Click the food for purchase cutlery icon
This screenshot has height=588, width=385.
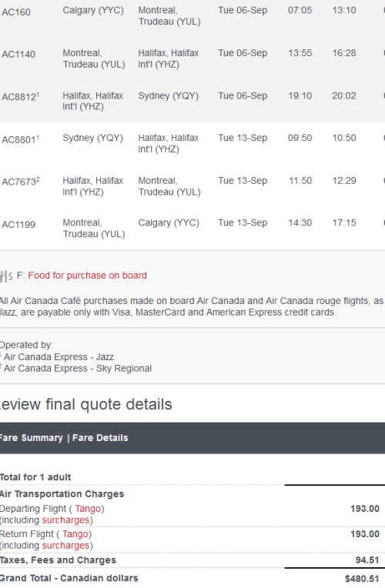coord(6,276)
